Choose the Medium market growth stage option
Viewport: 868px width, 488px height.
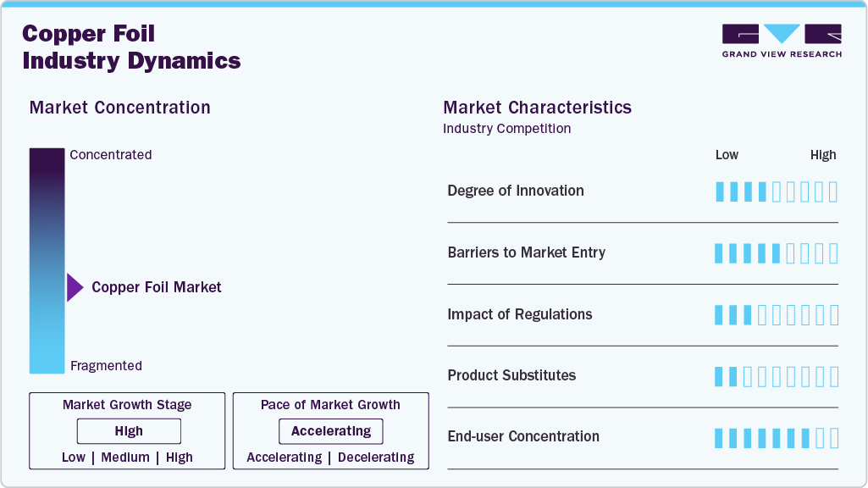pyautogui.click(x=124, y=457)
